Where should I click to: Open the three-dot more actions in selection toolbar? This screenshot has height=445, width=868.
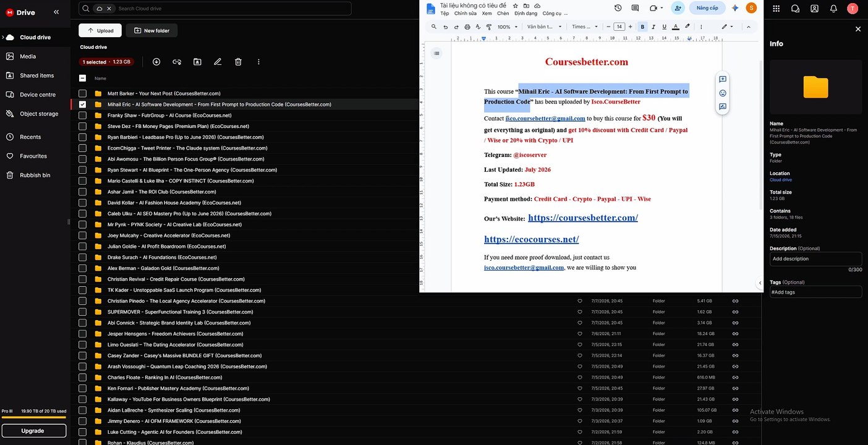pos(258,62)
